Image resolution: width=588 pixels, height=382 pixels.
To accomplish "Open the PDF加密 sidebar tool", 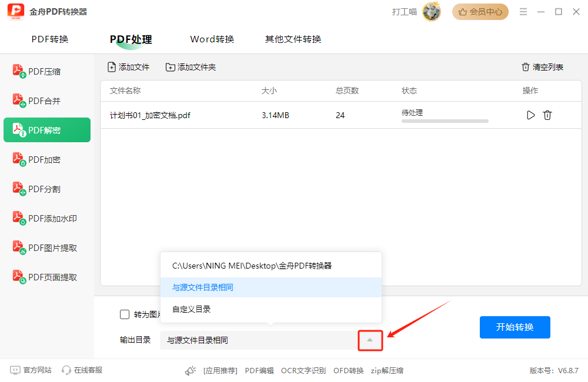I will [x=45, y=160].
